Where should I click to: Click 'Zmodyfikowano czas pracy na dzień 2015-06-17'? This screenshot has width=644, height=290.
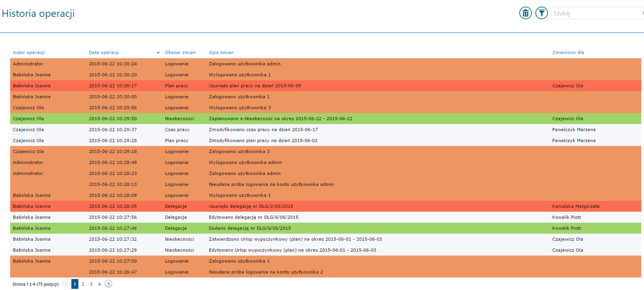click(263, 130)
